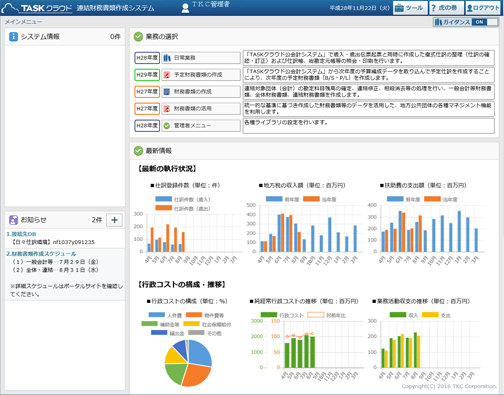The height and width of the screenshot is (395, 504).
Task: Click the お知らせ notice icon
Action: tap(13, 220)
